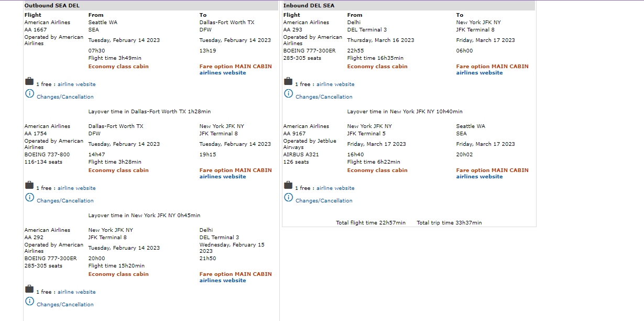The height and width of the screenshot is (321, 644).
Task: Click the suitcase baggage icon for flight AA 9167
Action: click(288, 185)
